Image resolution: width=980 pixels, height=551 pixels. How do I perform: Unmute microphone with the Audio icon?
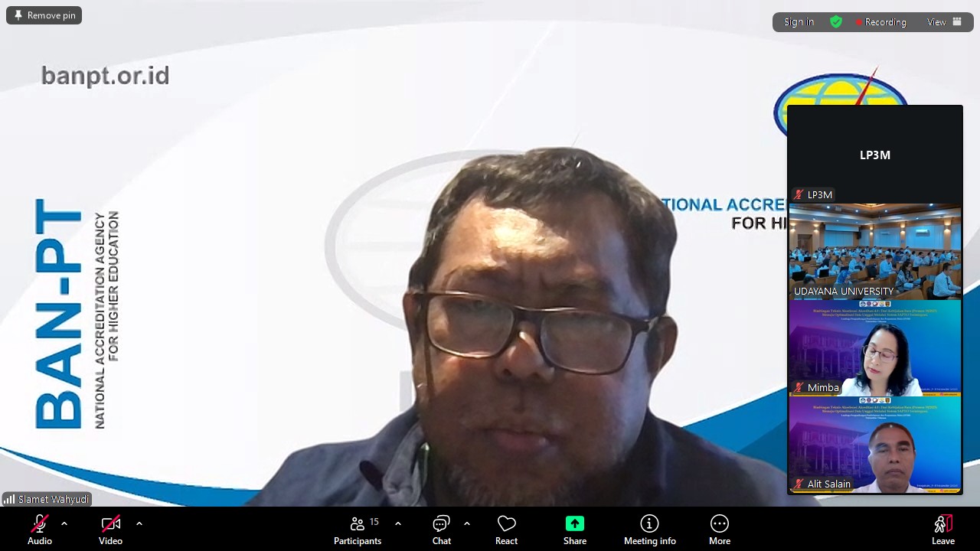tap(40, 523)
